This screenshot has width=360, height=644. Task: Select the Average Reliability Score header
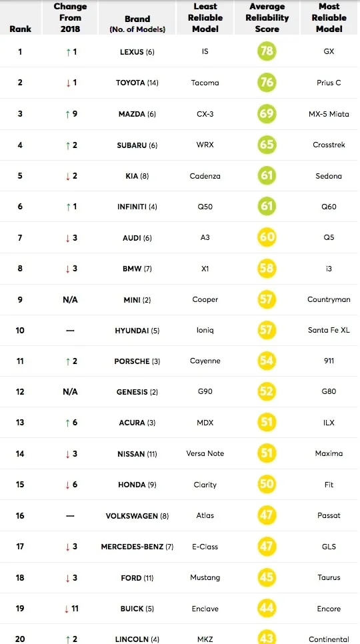click(267, 18)
